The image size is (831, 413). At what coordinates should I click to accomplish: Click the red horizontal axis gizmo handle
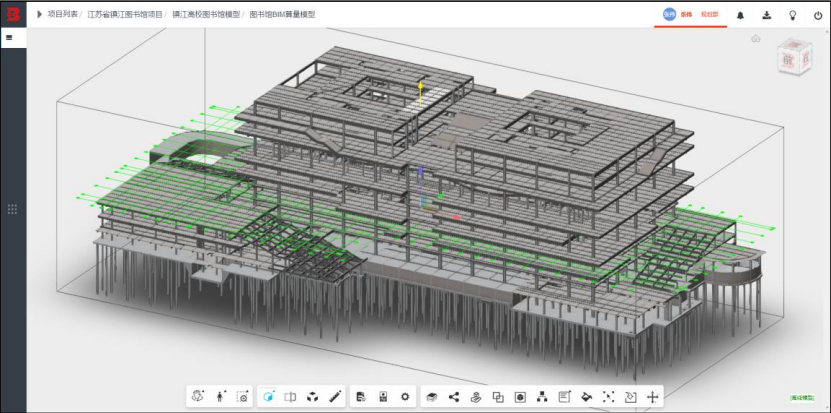pyautogui.click(x=456, y=217)
